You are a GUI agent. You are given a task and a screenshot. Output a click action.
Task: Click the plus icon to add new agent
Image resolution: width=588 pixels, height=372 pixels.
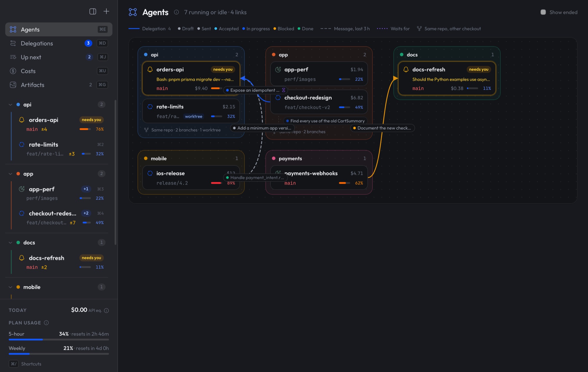pyautogui.click(x=106, y=11)
